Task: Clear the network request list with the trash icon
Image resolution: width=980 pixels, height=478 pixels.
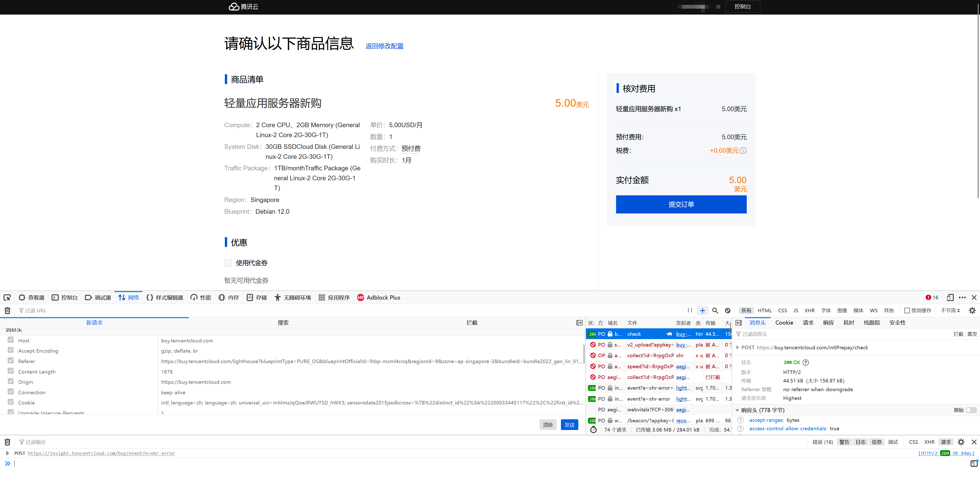Action: coord(7,310)
